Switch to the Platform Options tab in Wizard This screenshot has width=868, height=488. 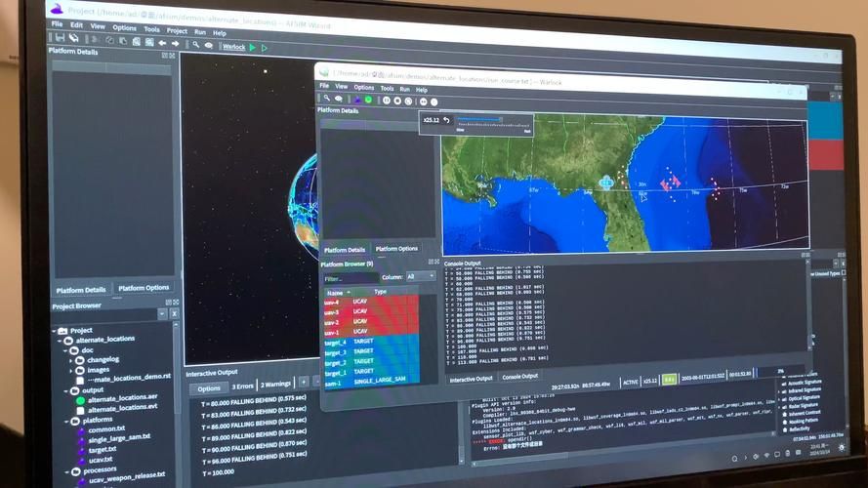[144, 288]
